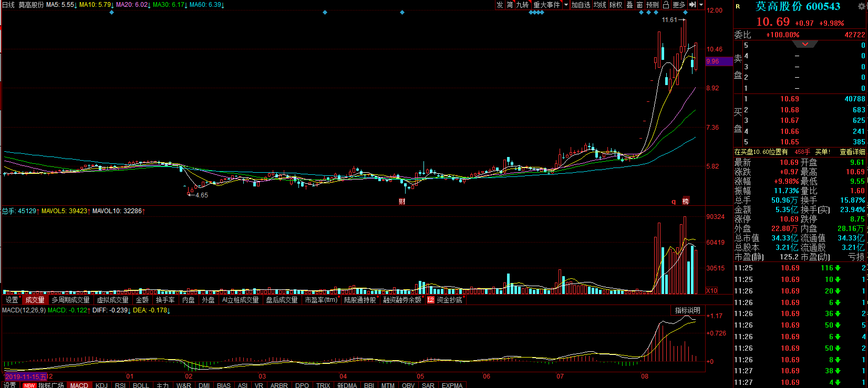The width and height of the screenshot is (868, 388).
Task: Toggle 九转 indicator overlay
Action: tap(522, 5)
